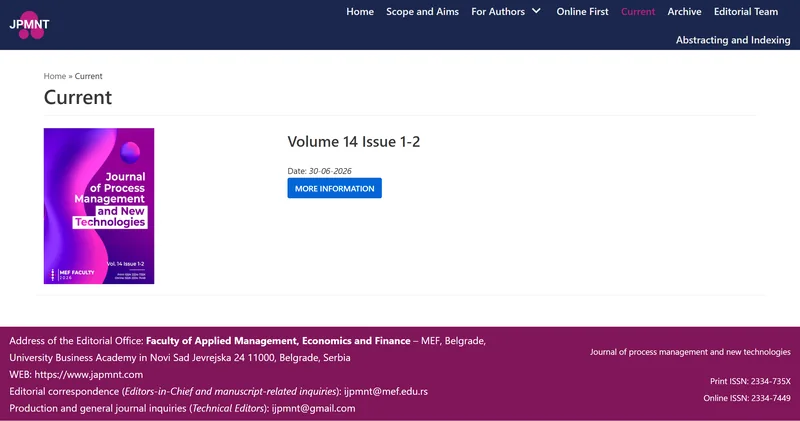Click the MORE INFORMATION button
The image size is (800, 421).
tap(334, 188)
